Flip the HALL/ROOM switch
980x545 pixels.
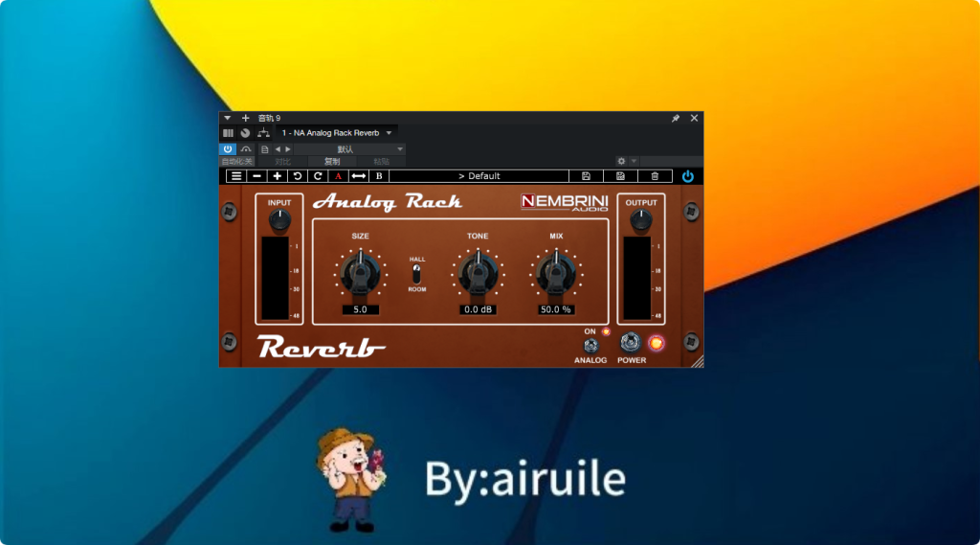[416, 274]
